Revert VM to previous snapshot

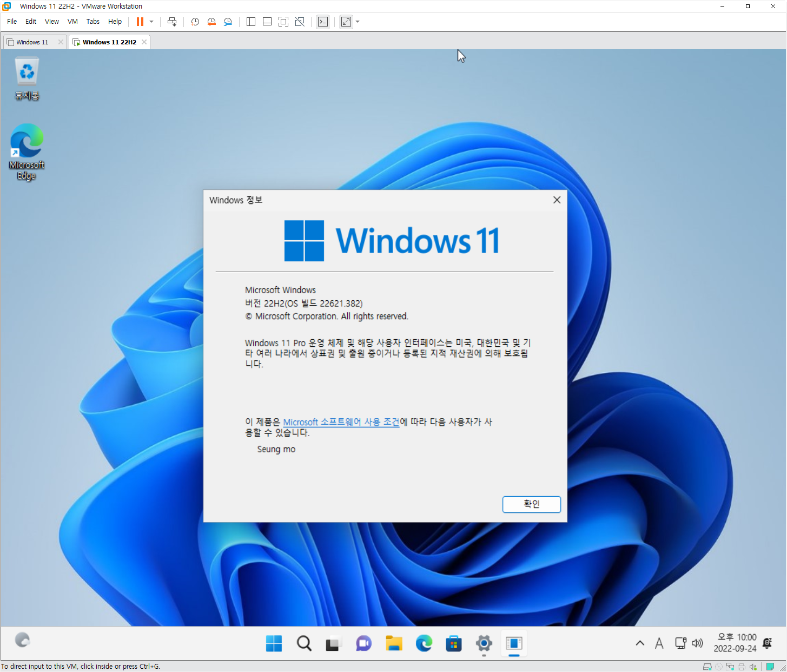point(211,22)
